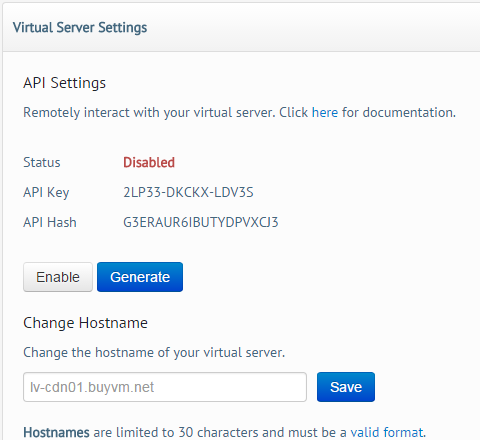Click the bold Hostnames word

coord(56,432)
